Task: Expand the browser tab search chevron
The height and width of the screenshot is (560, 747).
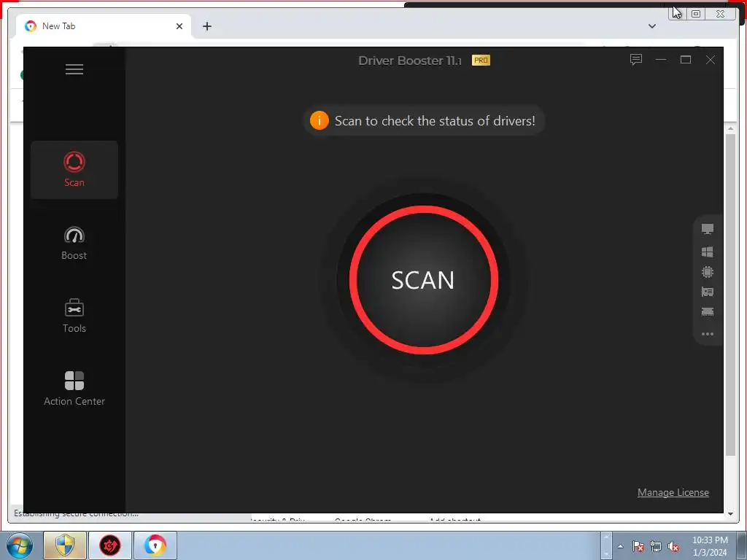Action: [652, 26]
